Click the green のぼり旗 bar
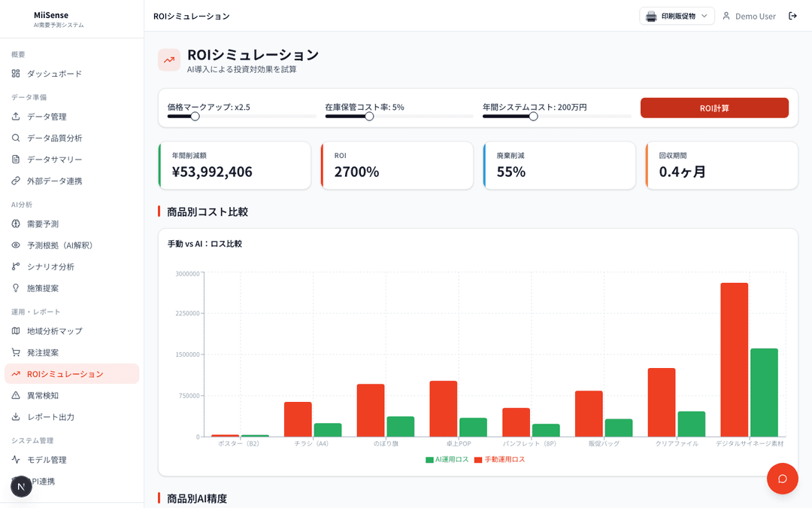 [400, 427]
